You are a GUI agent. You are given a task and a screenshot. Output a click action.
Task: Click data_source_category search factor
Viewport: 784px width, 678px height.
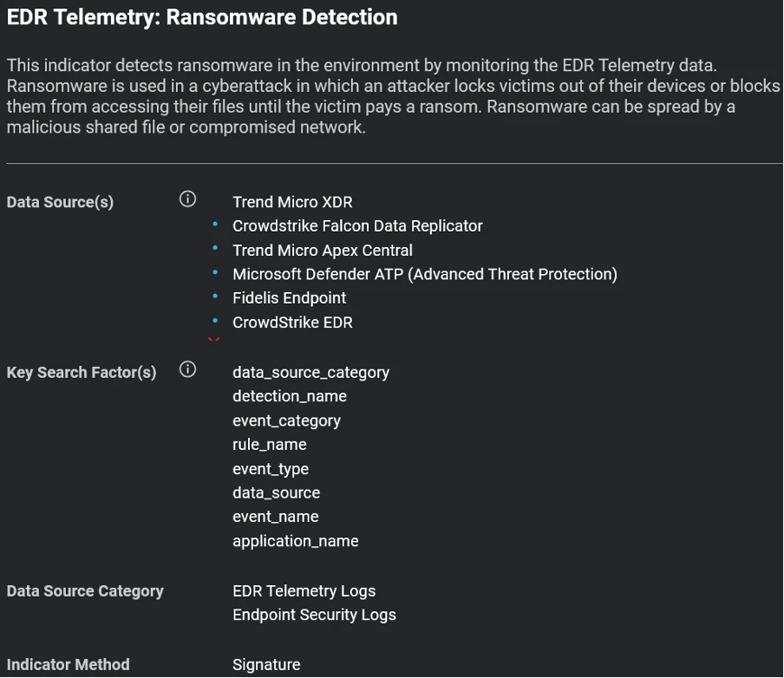pyautogui.click(x=311, y=373)
